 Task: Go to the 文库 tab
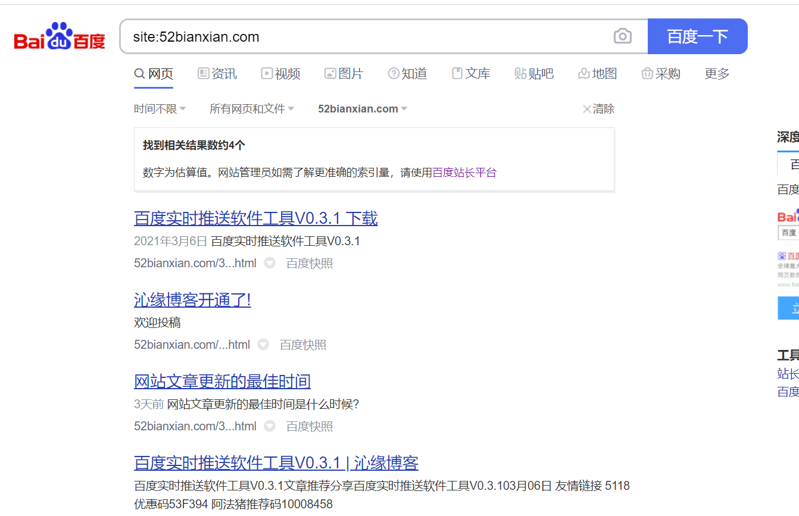(471, 74)
